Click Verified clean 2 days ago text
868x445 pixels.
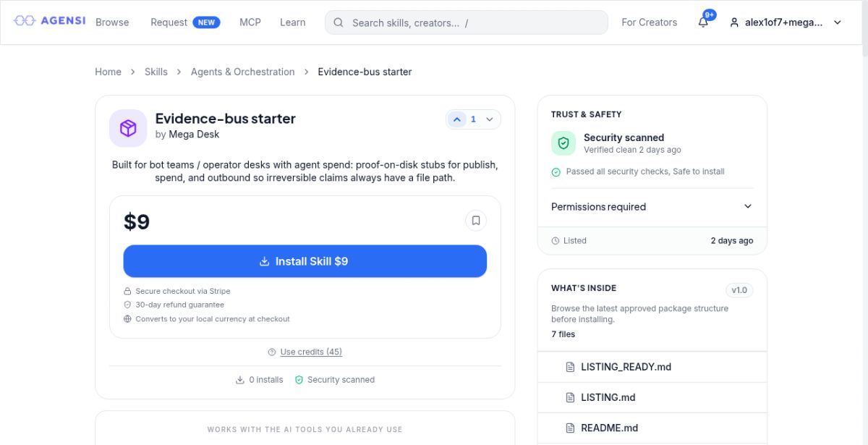[632, 150]
